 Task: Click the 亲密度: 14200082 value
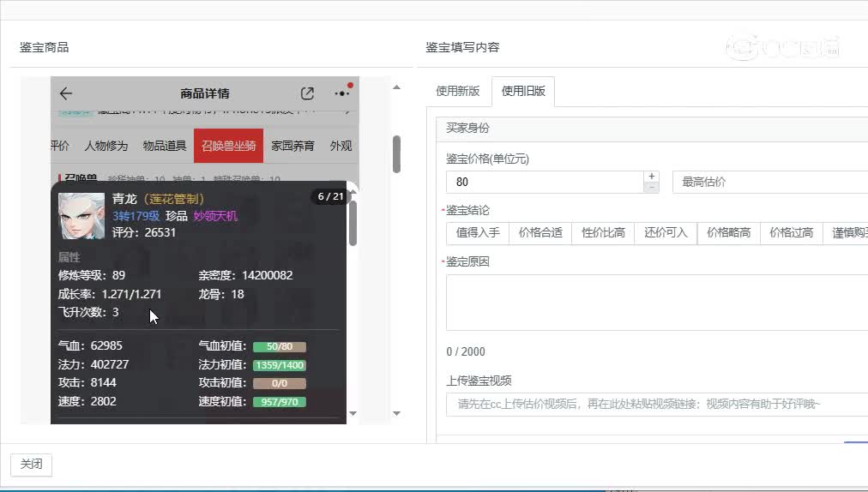[246, 275]
